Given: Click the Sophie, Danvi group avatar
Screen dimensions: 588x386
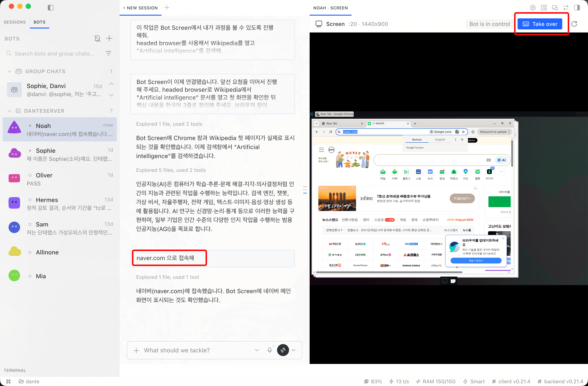Looking at the screenshot, I should pyautogui.click(x=14, y=90).
